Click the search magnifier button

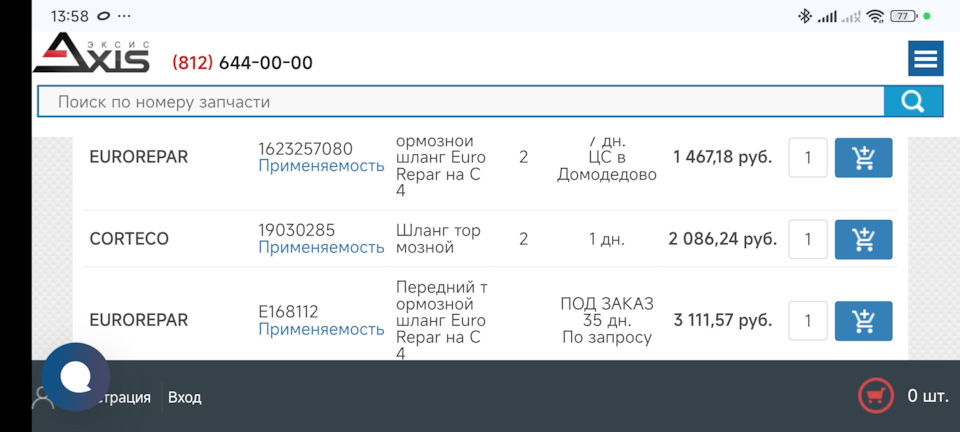913,102
